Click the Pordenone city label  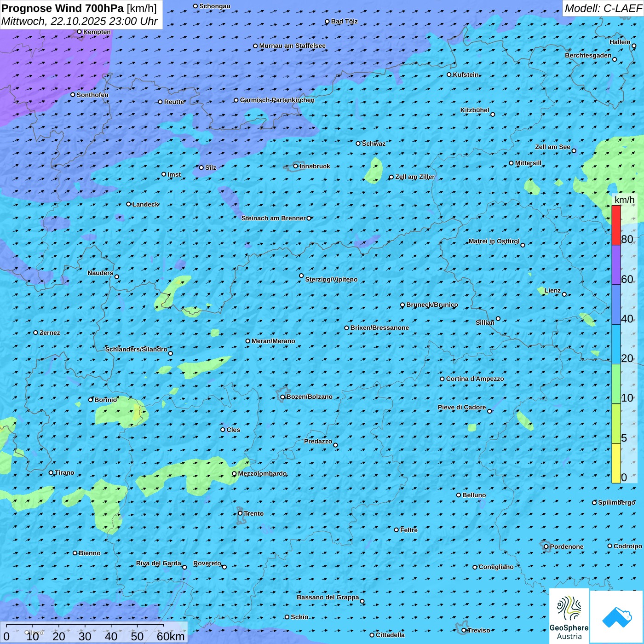click(x=567, y=546)
